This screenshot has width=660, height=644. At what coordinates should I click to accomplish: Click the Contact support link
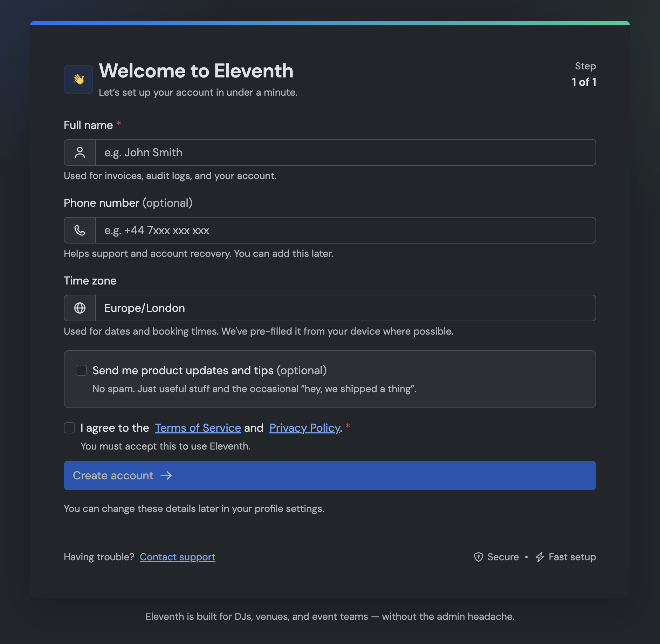[x=178, y=557]
